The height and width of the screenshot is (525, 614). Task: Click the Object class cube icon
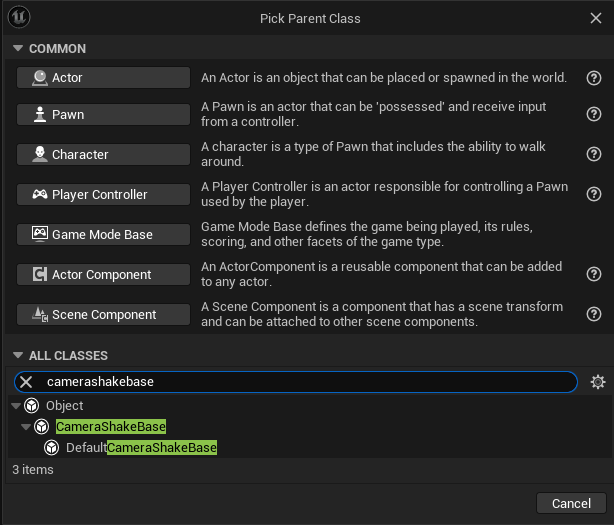pos(32,406)
